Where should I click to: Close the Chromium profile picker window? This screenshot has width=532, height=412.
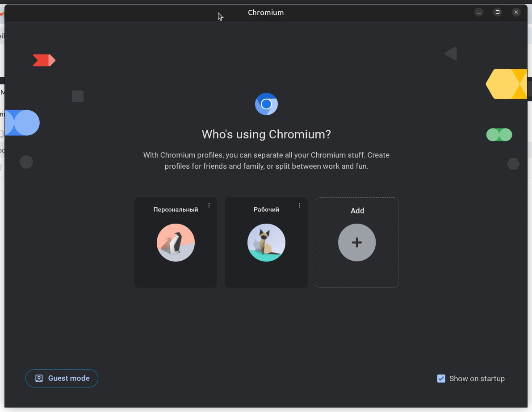tap(516, 12)
